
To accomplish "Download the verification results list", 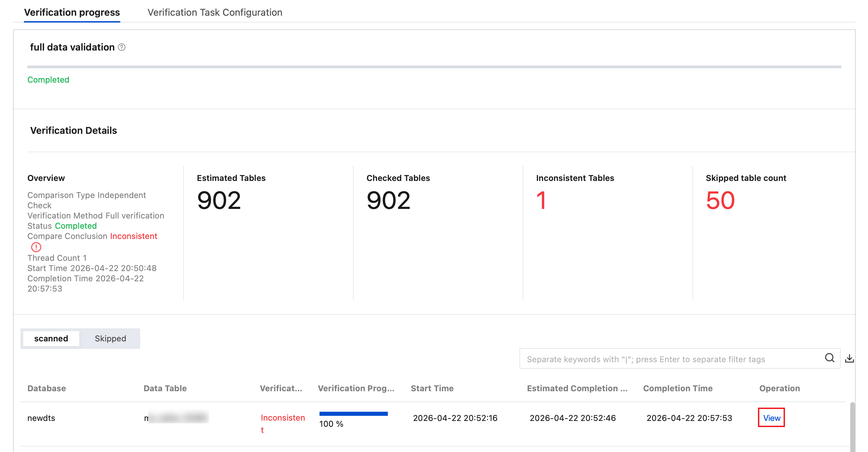I will point(850,358).
